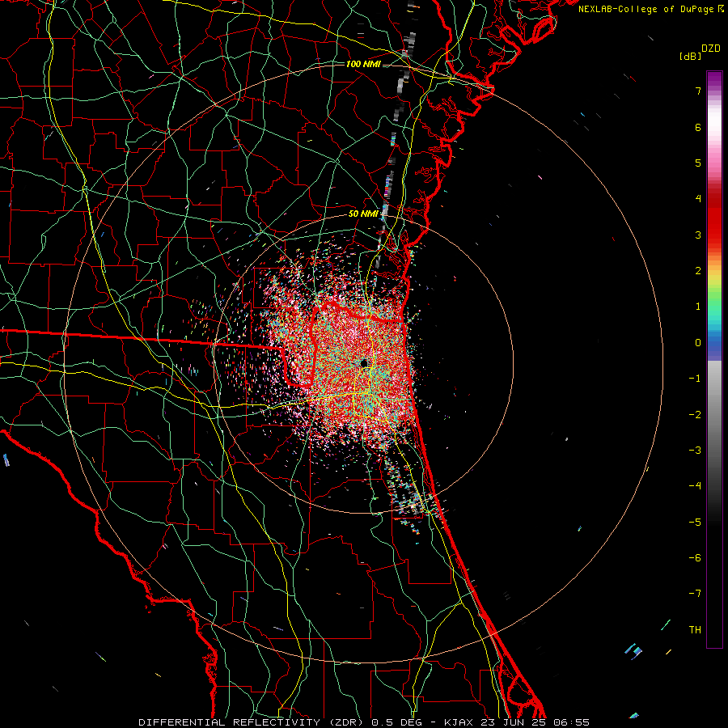Click the "0.5 DEG" elevation text in caption
The height and width of the screenshot is (728, 728).
click(x=396, y=722)
